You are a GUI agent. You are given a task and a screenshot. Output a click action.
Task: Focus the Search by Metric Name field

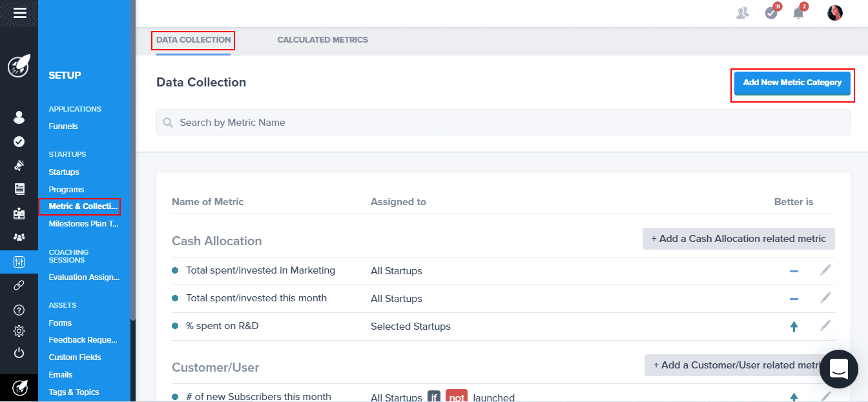click(503, 123)
